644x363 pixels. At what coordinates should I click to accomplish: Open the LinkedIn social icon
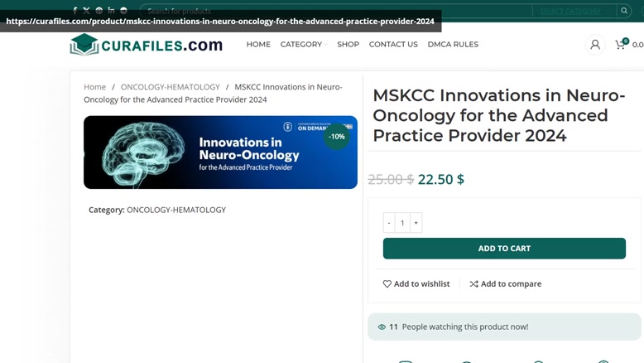[x=111, y=10]
